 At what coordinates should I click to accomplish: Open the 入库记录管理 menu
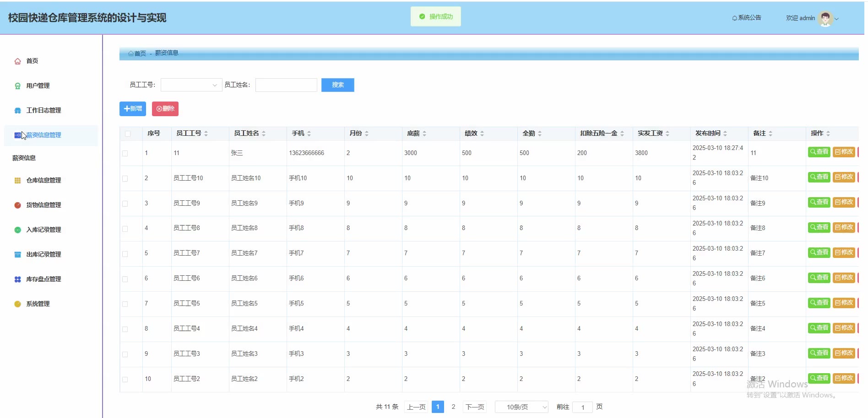[x=43, y=230]
